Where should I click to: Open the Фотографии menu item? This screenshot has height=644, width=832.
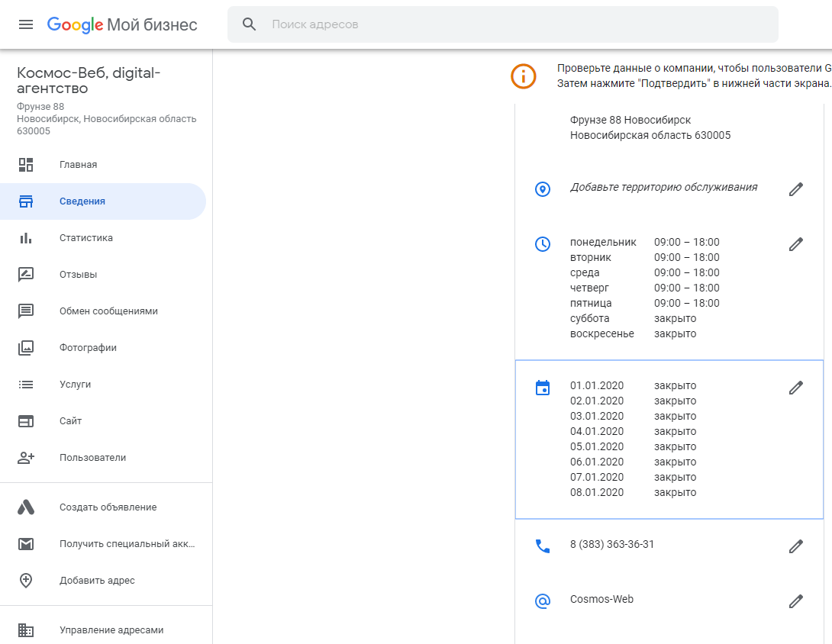coord(103,347)
